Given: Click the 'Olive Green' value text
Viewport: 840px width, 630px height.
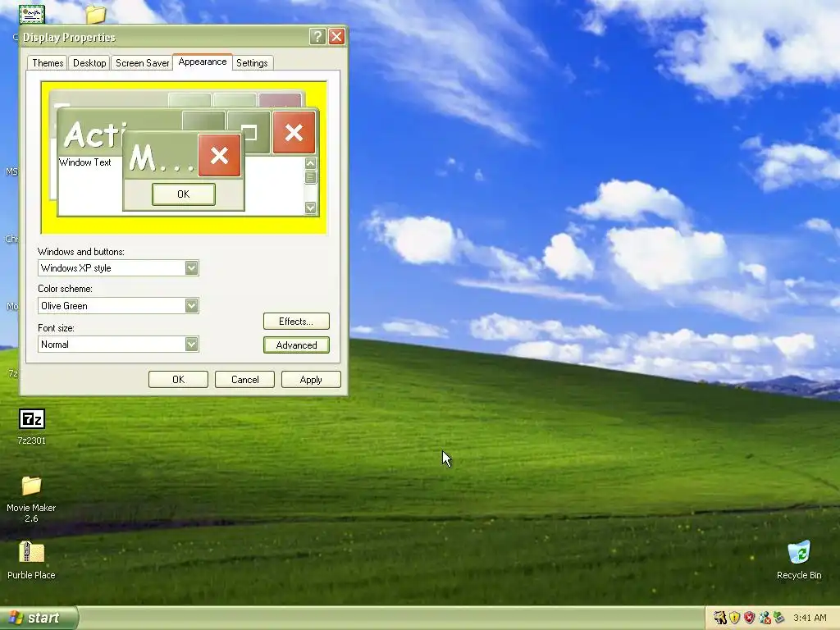Looking at the screenshot, I should click(64, 306).
